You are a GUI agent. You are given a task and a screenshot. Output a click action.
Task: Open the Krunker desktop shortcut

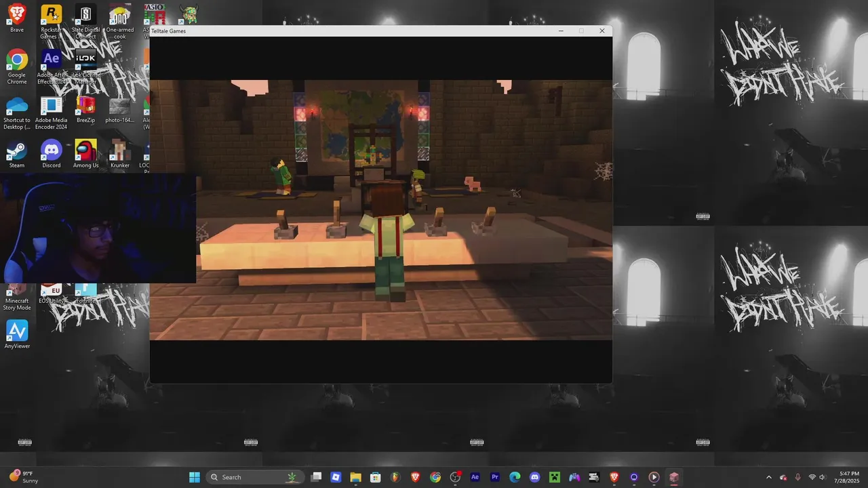[120, 155]
